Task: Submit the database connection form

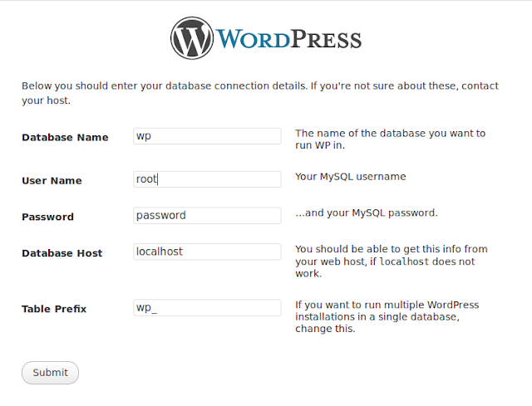Action: pos(50,373)
